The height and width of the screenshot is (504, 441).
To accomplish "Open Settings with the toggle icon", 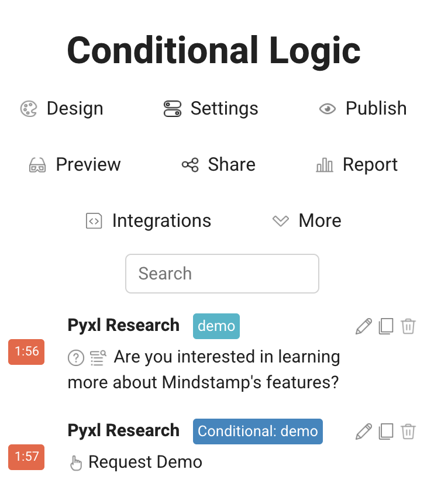I will coord(211,109).
